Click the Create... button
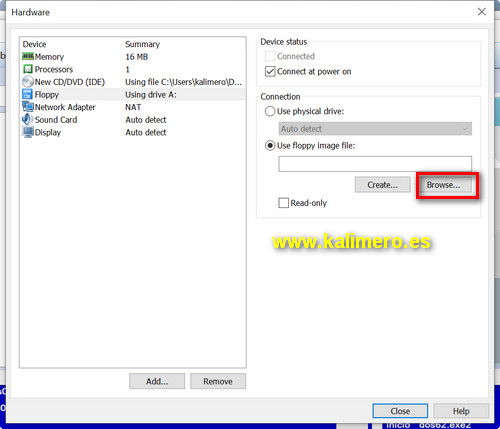500x429 pixels. pyautogui.click(x=382, y=185)
